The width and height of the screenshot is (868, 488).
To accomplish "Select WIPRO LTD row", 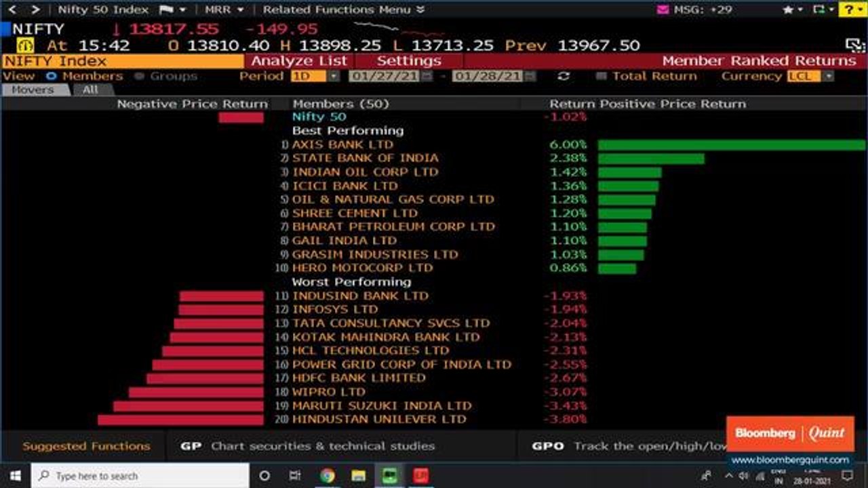I will coord(328,392).
